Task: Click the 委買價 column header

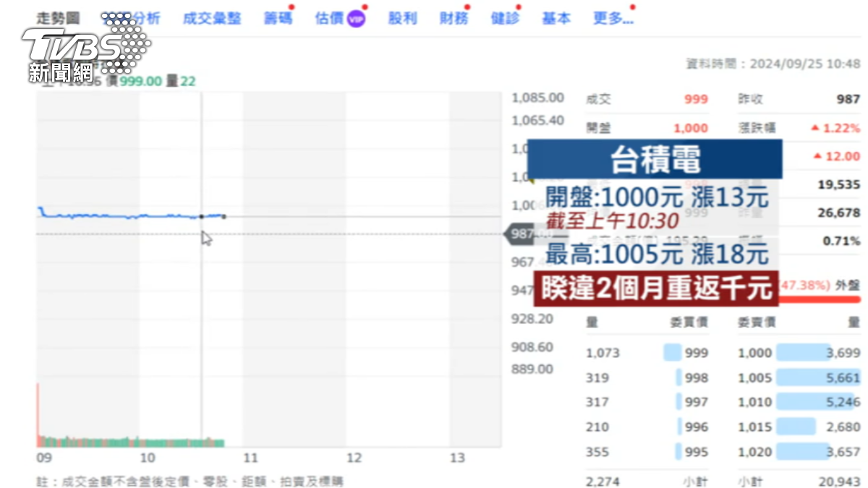Action: point(689,322)
